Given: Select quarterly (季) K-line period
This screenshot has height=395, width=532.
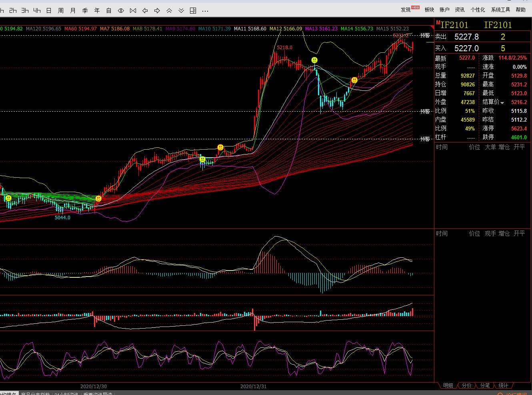Looking at the screenshot, I should point(85,10).
